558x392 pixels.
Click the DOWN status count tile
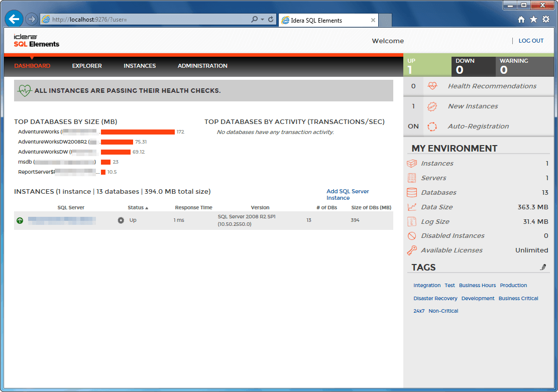[x=474, y=66]
